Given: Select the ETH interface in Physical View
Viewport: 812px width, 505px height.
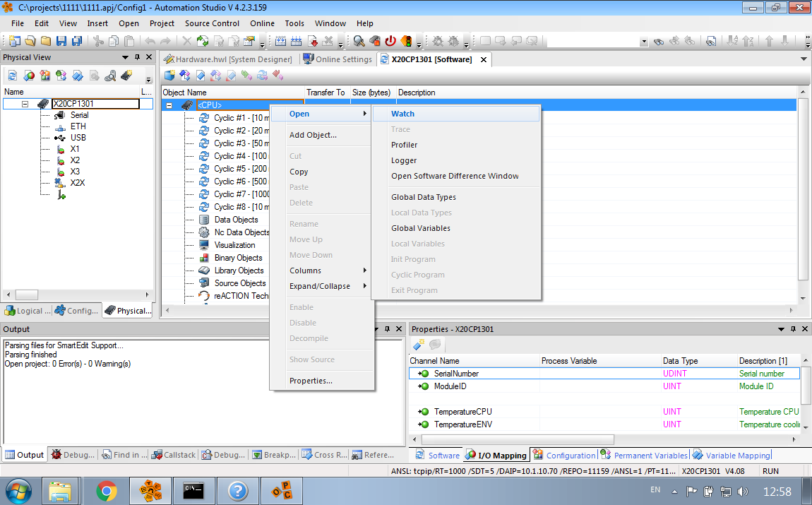Looking at the screenshot, I should (x=78, y=126).
